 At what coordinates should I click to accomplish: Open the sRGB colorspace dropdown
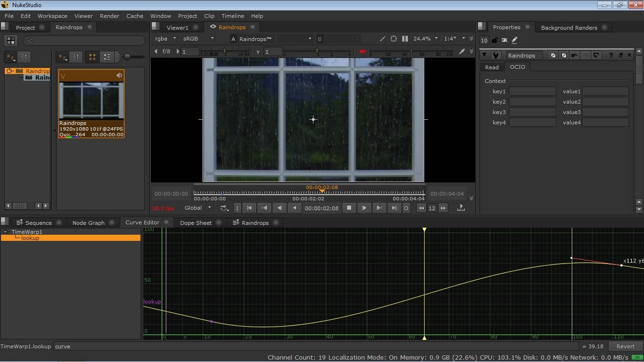pos(198,39)
